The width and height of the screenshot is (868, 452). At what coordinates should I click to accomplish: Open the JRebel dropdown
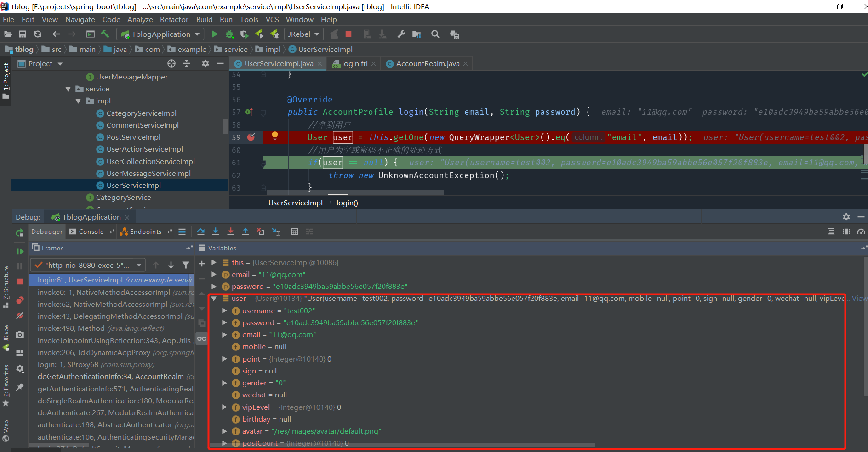pos(304,34)
